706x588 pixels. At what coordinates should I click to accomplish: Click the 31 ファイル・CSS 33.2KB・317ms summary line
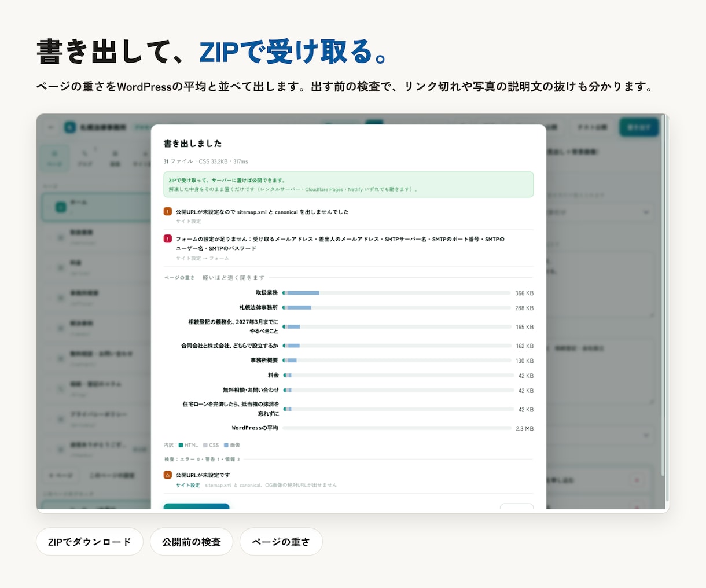(x=205, y=161)
